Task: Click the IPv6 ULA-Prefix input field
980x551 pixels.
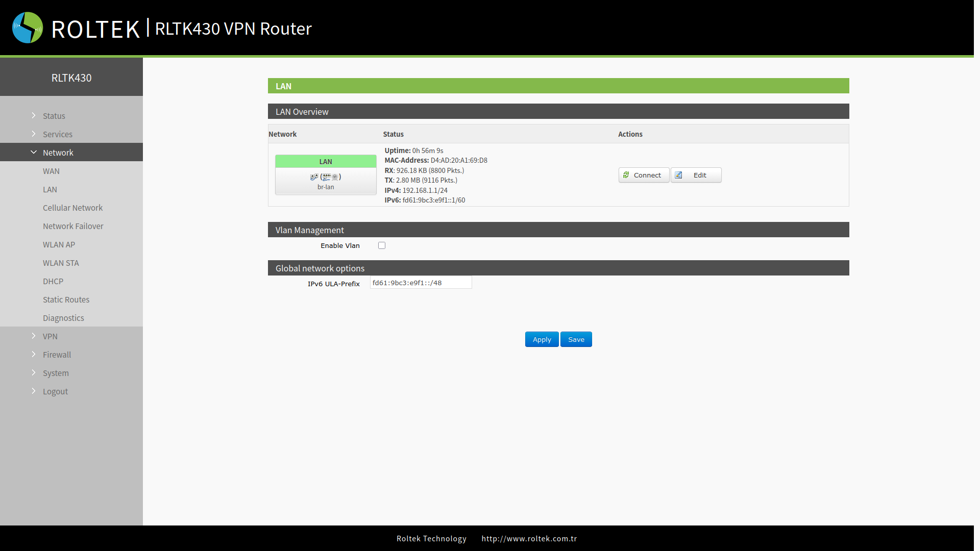Action: [x=421, y=283]
